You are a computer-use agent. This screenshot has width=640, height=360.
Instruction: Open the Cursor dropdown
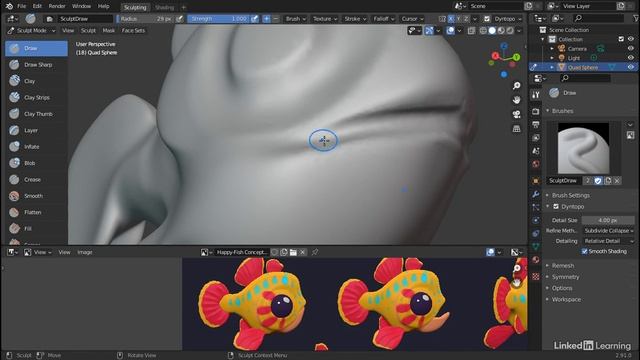[412, 19]
